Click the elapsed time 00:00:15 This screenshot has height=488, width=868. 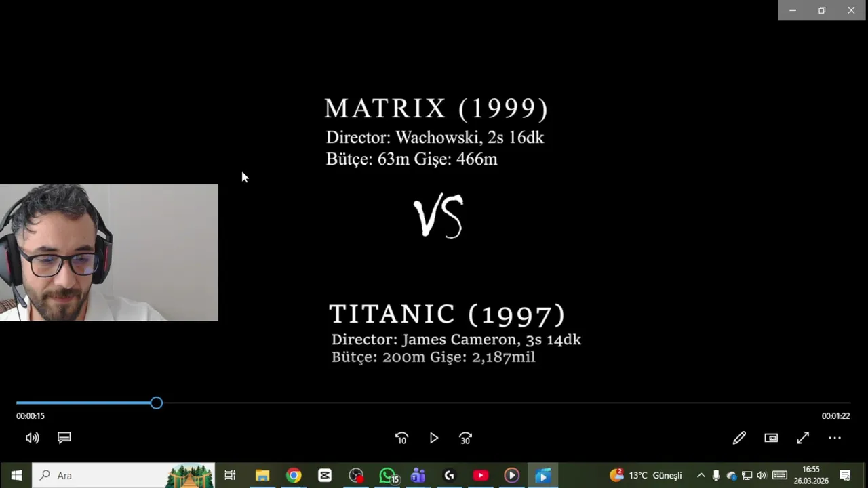(x=31, y=416)
